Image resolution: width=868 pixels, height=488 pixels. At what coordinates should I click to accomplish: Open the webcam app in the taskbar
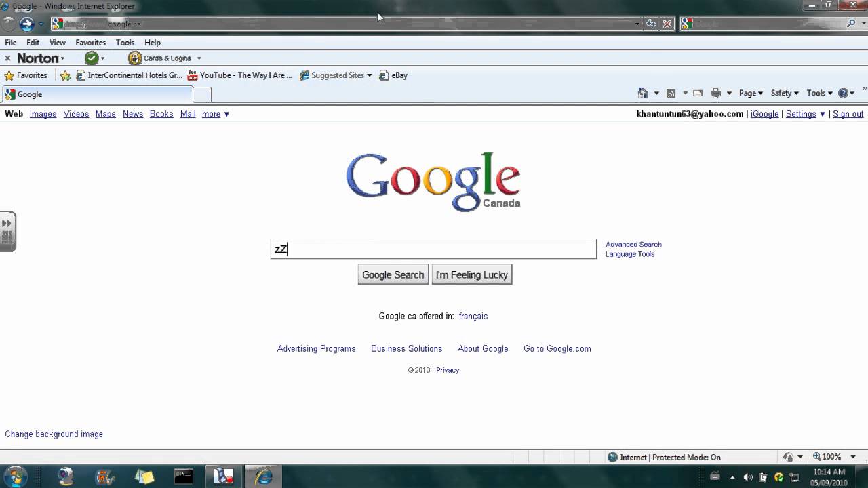[x=65, y=476]
